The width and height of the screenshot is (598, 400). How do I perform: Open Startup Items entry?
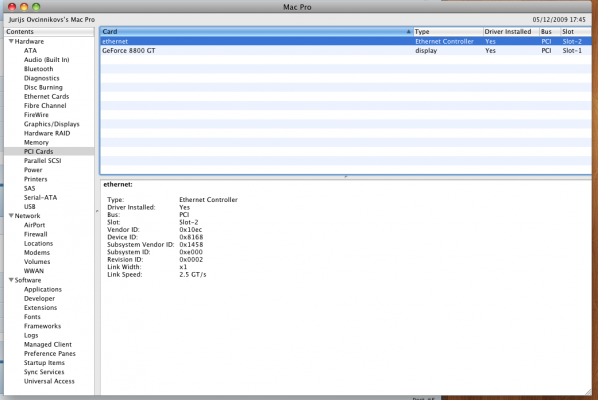click(x=44, y=363)
